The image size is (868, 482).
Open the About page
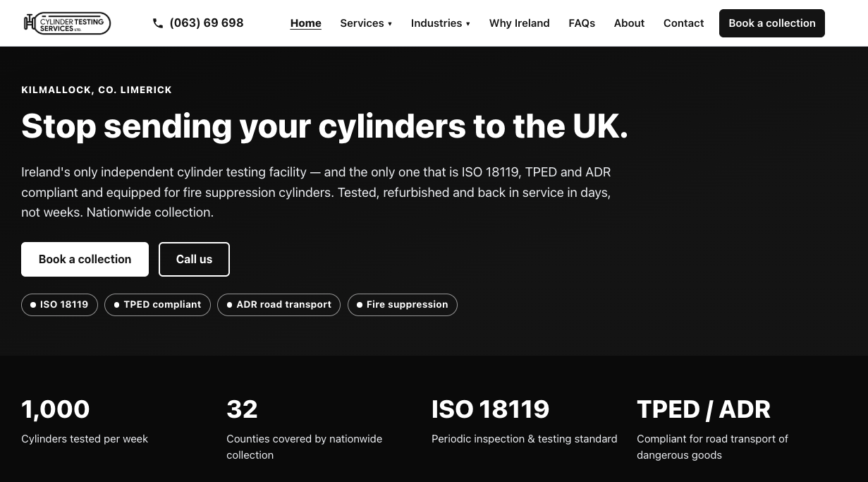tap(629, 23)
